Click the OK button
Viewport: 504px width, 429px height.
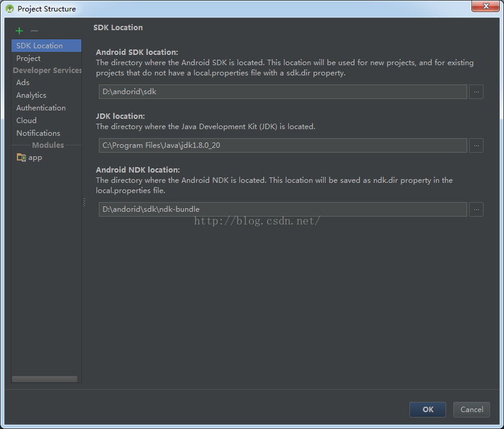[427, 409]
